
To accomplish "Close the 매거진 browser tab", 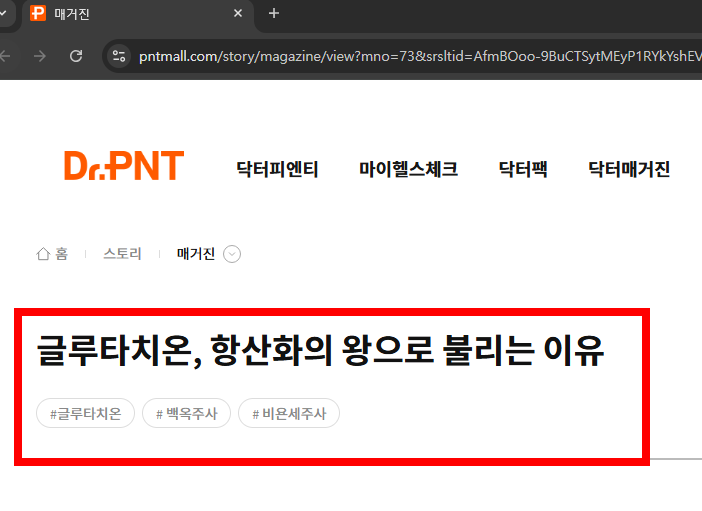I will pyautogui.click(x=238, y=13).
